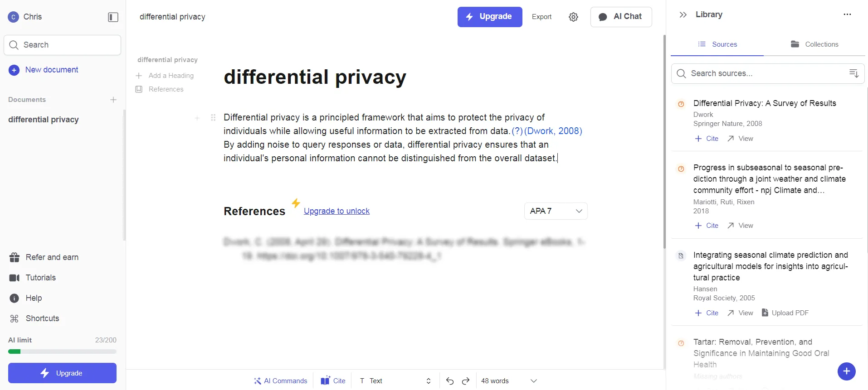This screenshot has width=868, height=390.
Task: Click the redo arrow icon
Action: coord(466,381)
